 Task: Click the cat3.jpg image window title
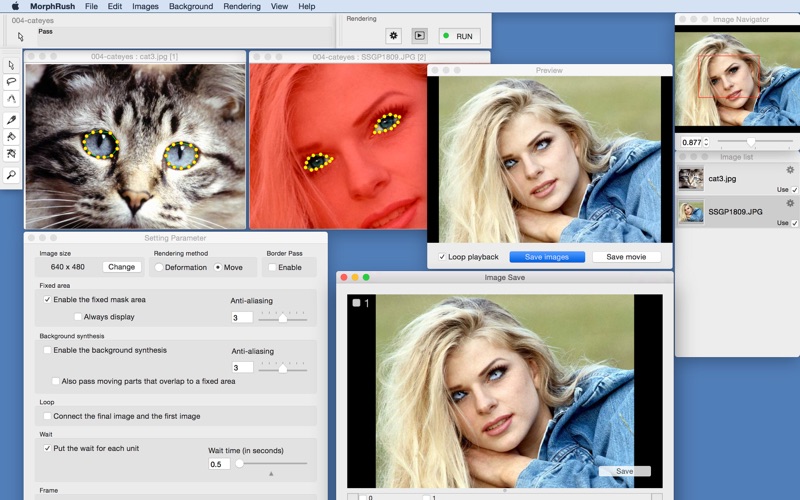(135, 57)
